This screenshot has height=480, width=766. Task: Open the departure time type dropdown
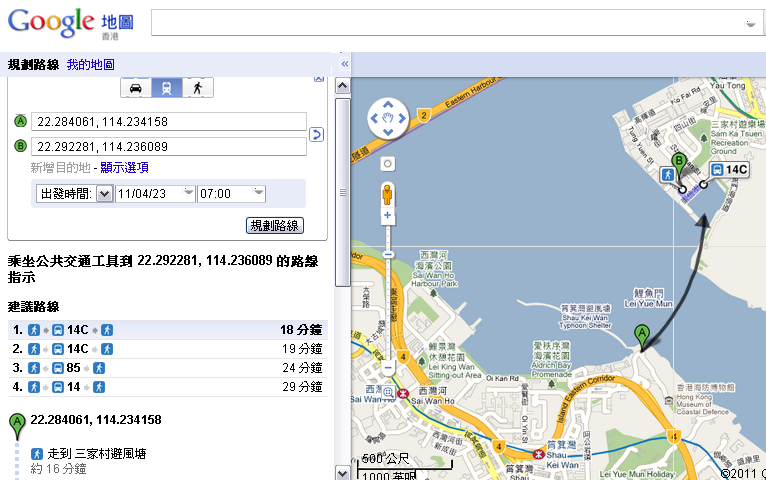coord(104,194)
